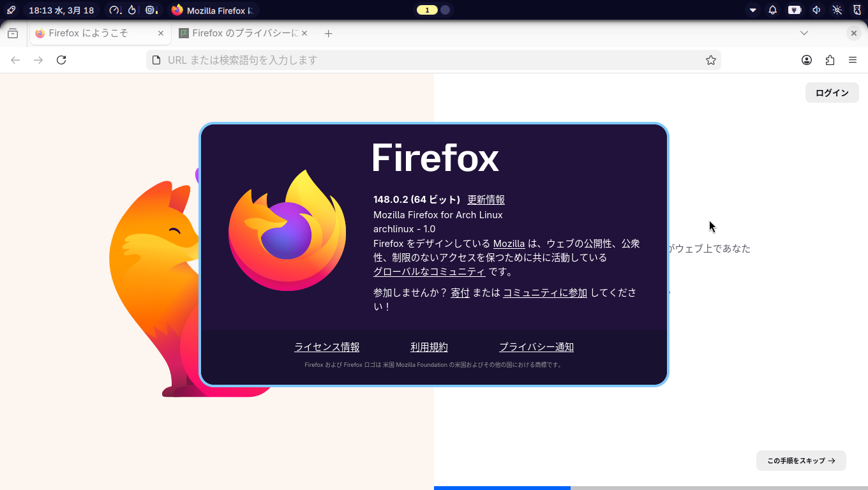Click the speedometer system monitor icon
Image resolution: width=868 pixels, height=490 pixels.
[x=114, y=10]
